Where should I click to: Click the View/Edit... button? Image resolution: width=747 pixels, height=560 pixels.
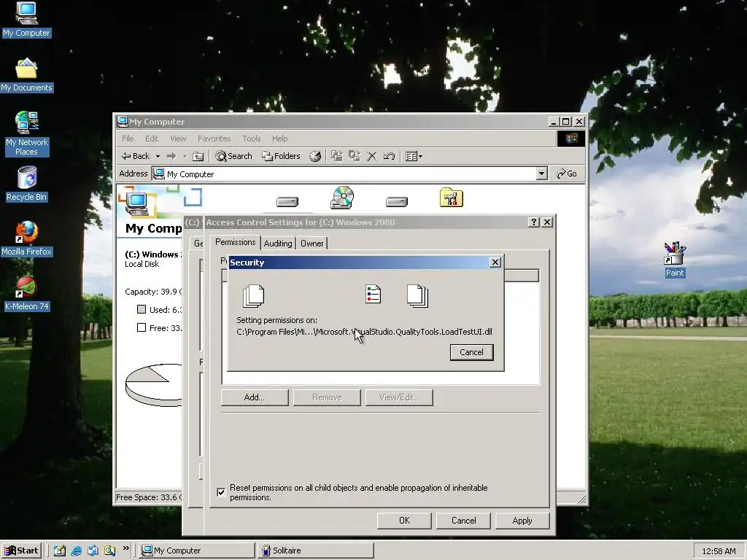coord(399,397)
